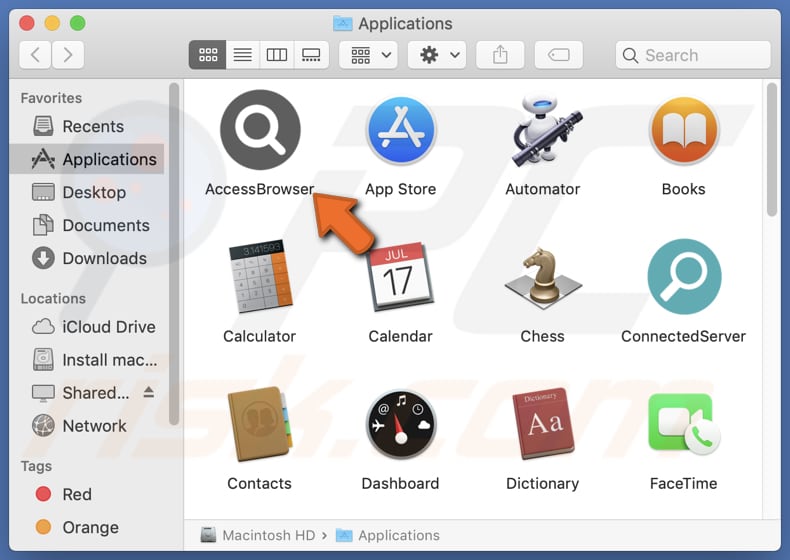Select the Calendar app icon

coord(401,276)
